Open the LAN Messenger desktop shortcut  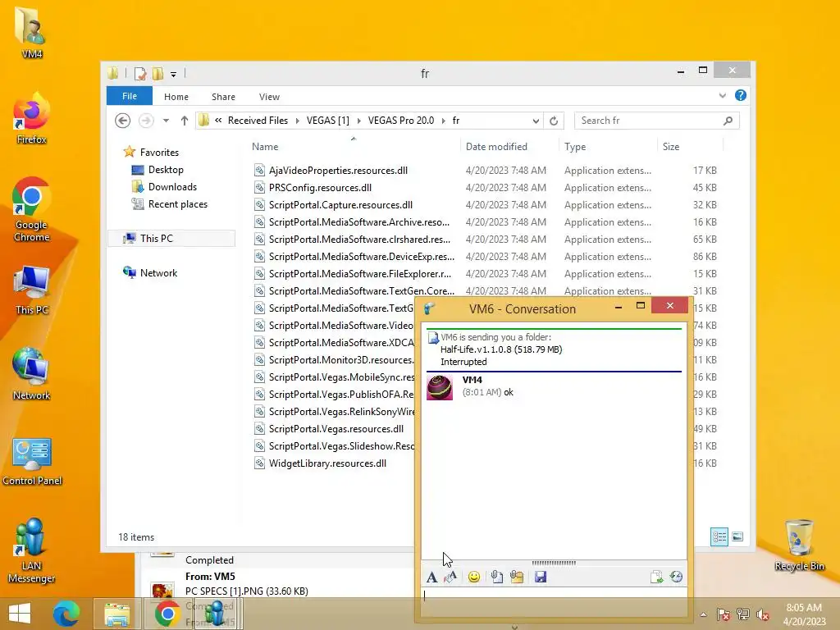click(32, 550)
